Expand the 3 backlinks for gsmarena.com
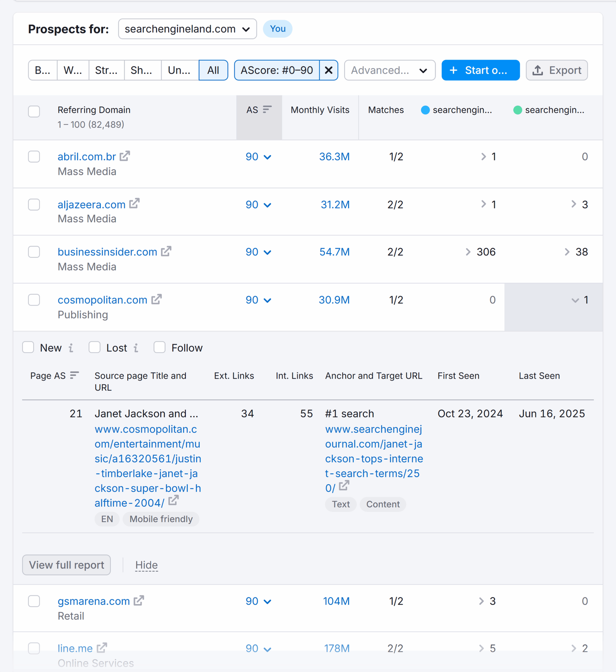 (487, 601)
